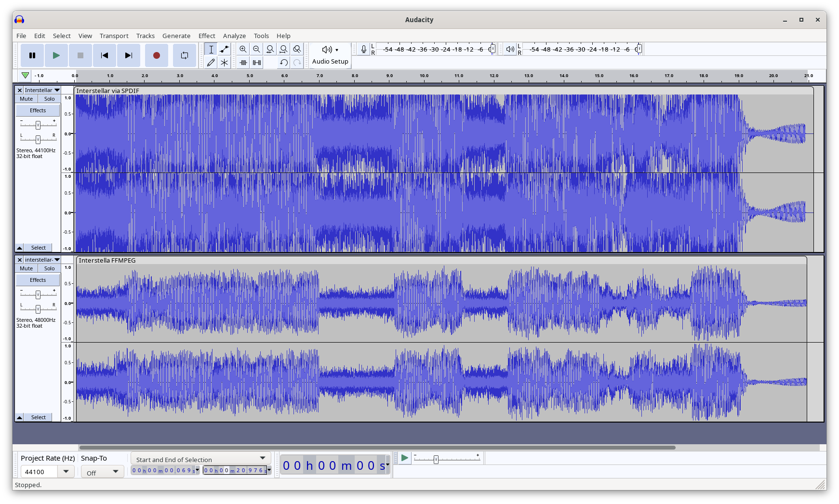Image resolution: width=839 pixels, height=504 pixels.
Task: Click the playback speed slider
Action: click(436, 460)
